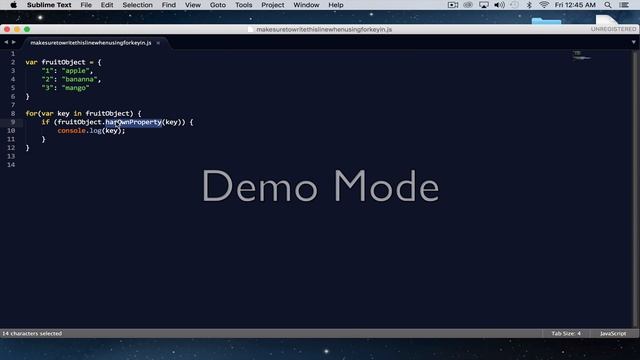Open the JavaScript syntax selector
640x360 pixels.
tap(613, 333)
